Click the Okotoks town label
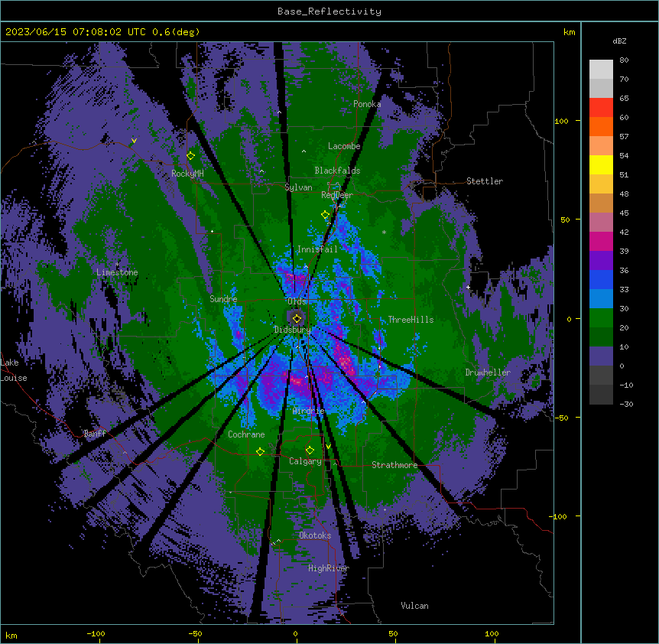The height and width of the screenshot is (644, 659). 315,535
